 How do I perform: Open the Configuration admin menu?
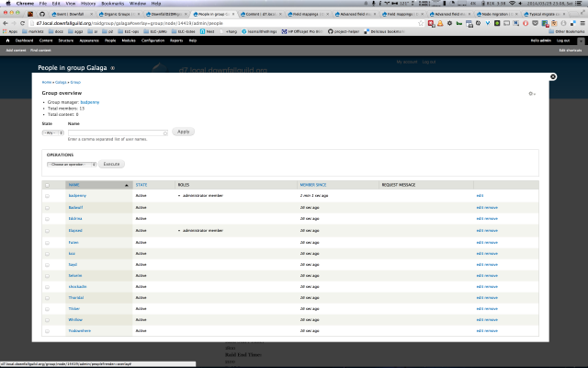tap(153, 40)
